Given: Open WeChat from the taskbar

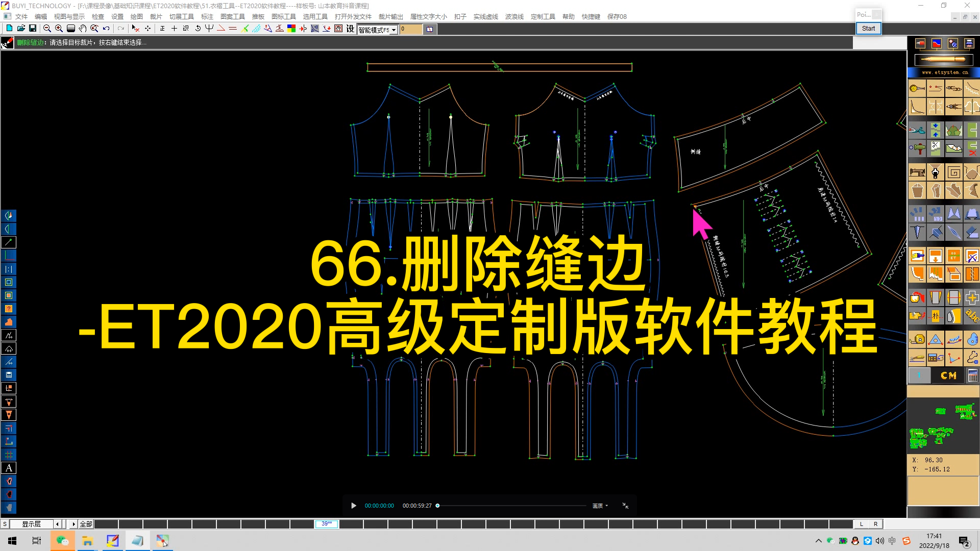Looking at the screenshot, I should pos(62,541).
